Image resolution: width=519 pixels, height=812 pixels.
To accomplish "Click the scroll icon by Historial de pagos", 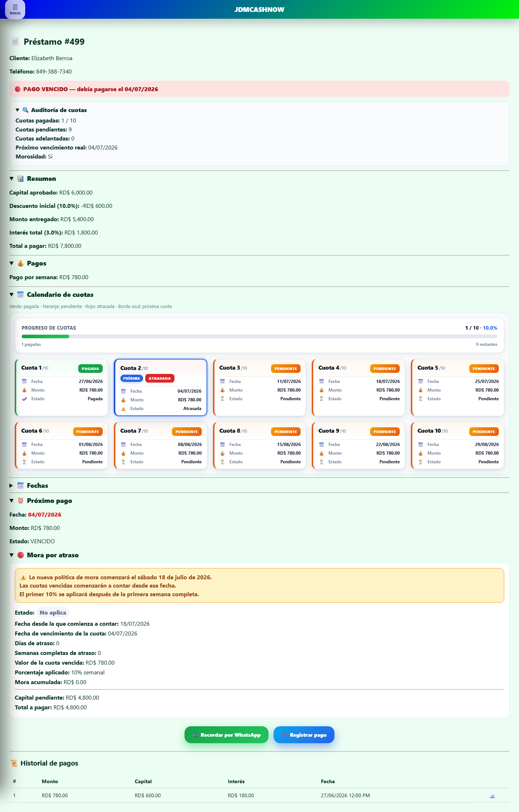I will tap(14, 763).
